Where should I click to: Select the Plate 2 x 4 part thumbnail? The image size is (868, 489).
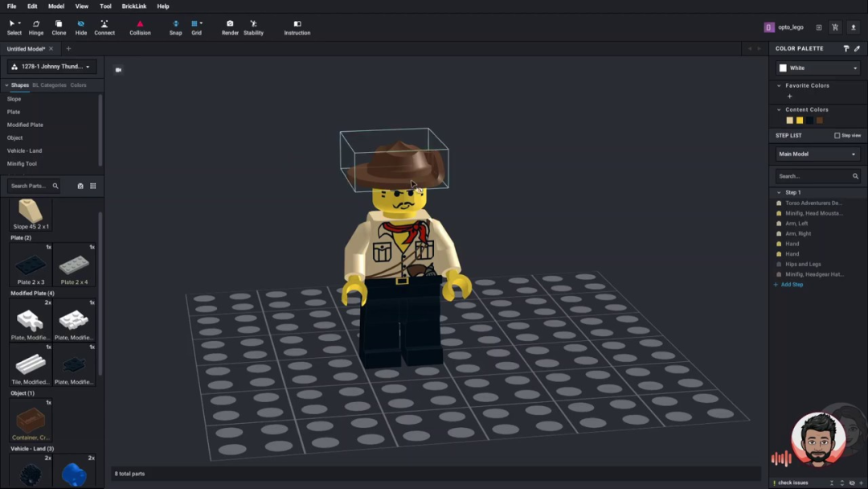click(x=74, y=265)
